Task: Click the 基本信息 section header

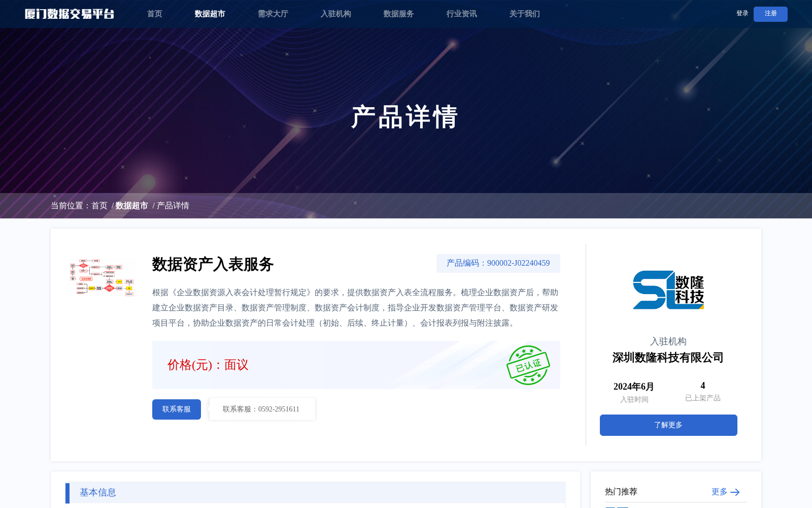Action: tap(316, 492)
